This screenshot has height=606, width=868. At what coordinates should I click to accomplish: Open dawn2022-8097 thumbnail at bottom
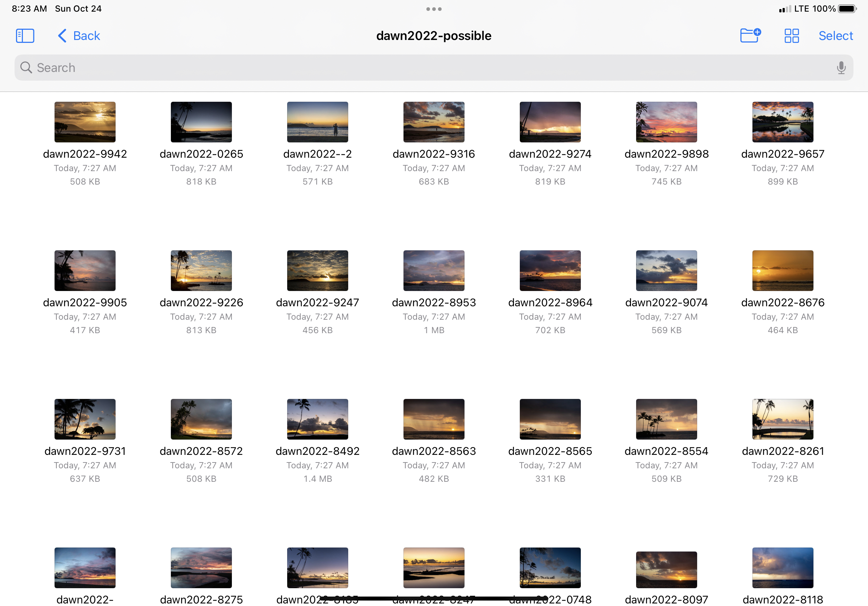[x=666, y=569]
